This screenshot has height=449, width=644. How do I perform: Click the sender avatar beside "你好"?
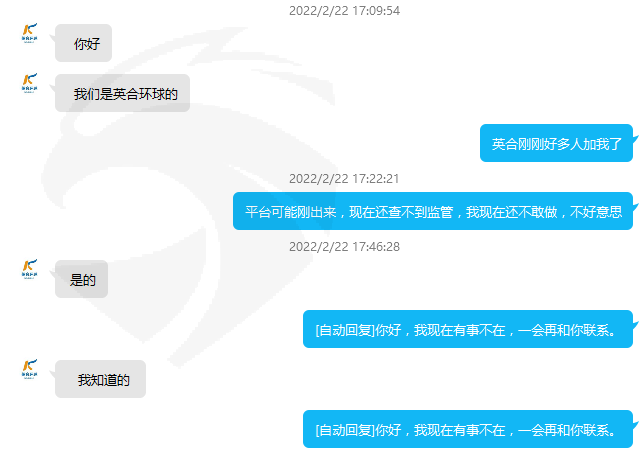click(30, 33)
